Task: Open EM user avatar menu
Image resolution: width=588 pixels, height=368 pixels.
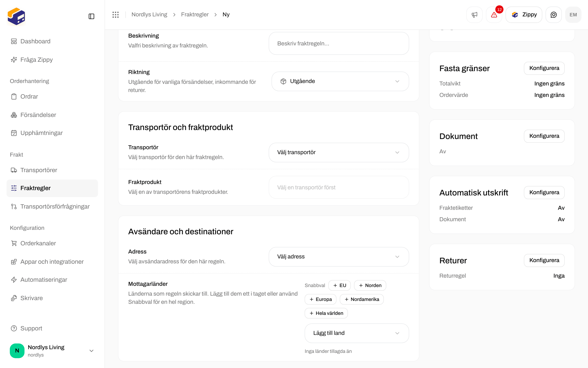Action: (x=573, y=15)
